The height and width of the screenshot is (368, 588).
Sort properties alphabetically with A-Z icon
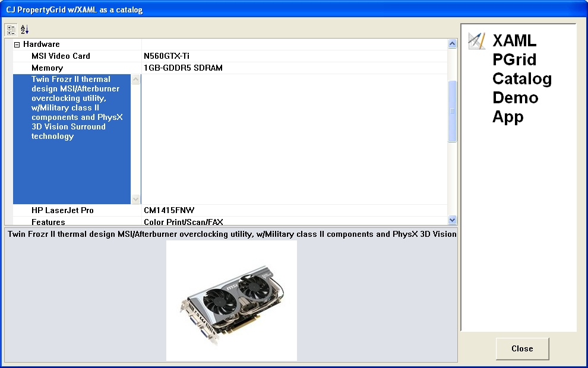25,30
